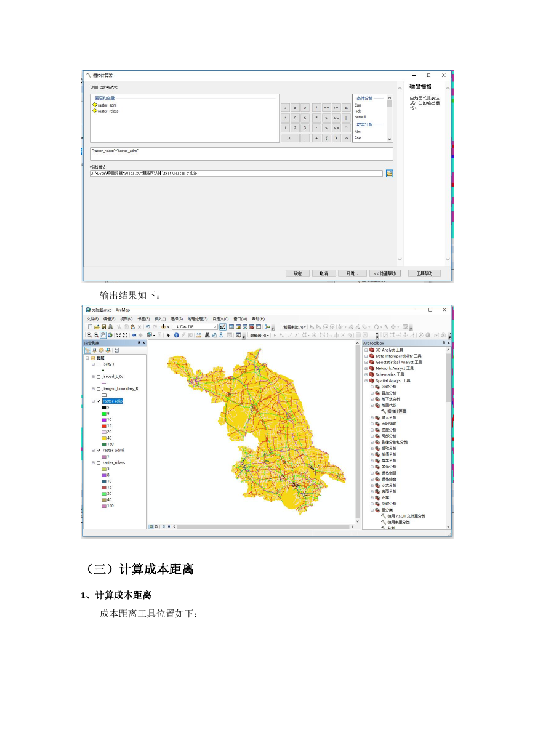Image resolution: width=535 pixels, height=756 pixels.
Task: Click the Full Extent globe icon
Action: pos(110,336)
